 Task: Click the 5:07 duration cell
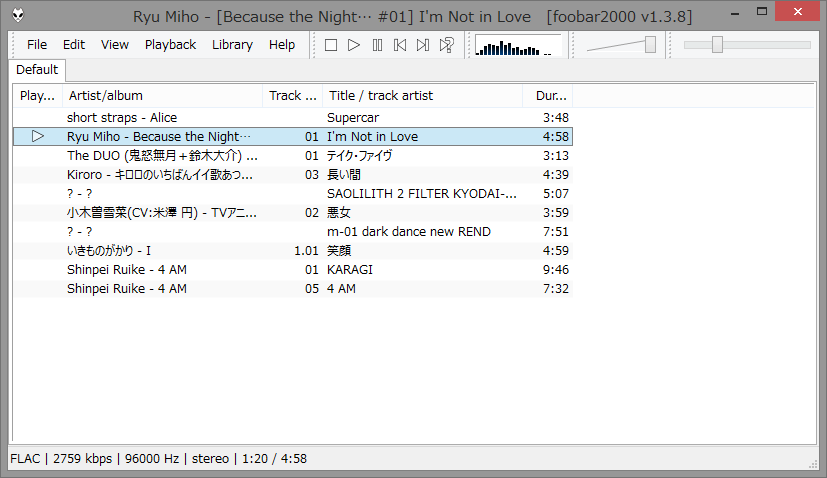556,194
